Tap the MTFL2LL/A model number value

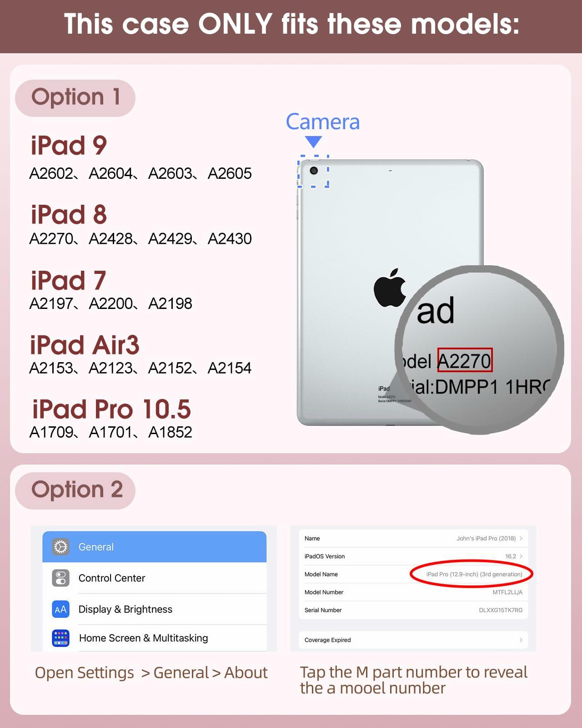tap(507, 592)
